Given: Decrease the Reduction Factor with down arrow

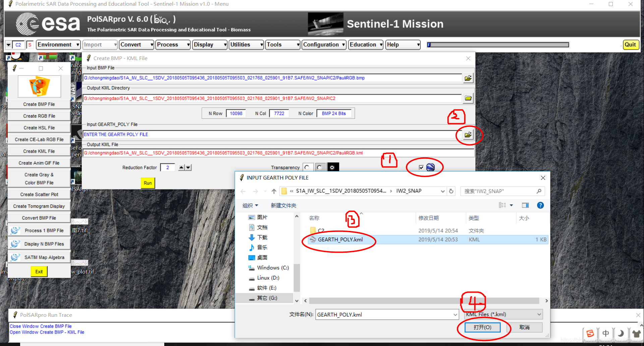Looking at the screenshot, I should 188,167.
